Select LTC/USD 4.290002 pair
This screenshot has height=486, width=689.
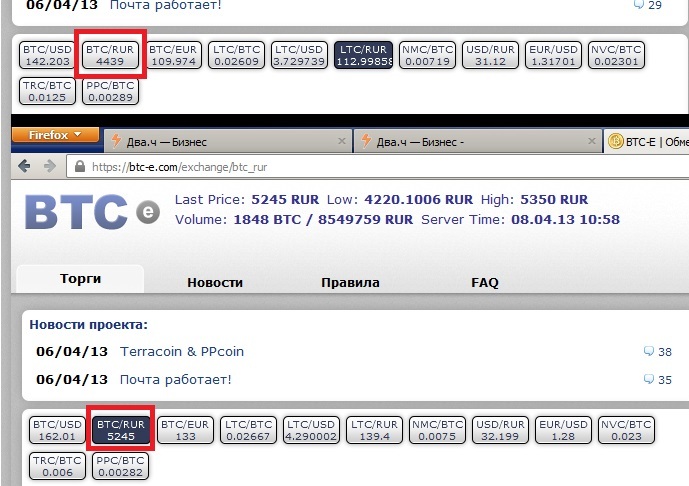click(311, 430)
